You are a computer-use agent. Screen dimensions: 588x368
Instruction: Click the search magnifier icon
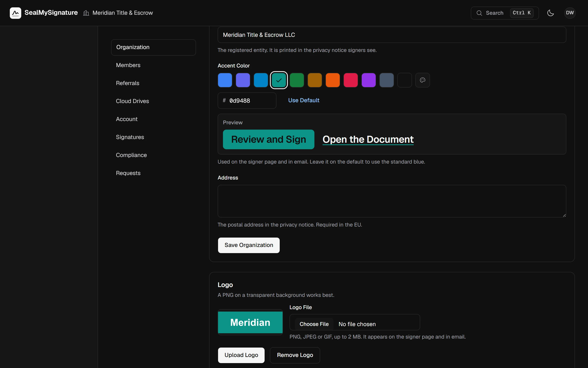click(479, 13)
